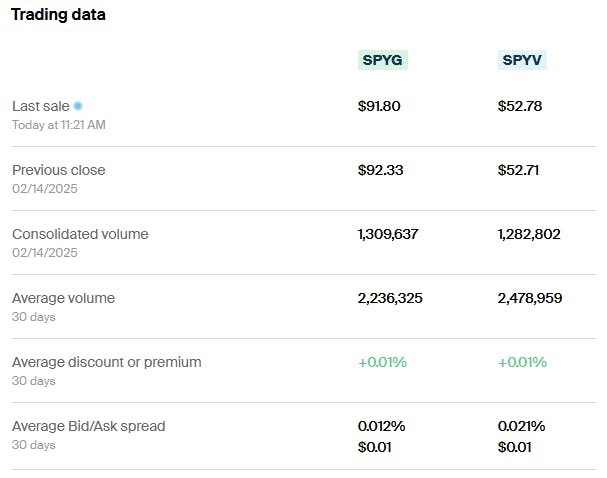This screenshot has height=478, width=607.
Task: Click SPYG consolidated volume 1,309,637
Action: pyautogui.click(x=388, y=234)
